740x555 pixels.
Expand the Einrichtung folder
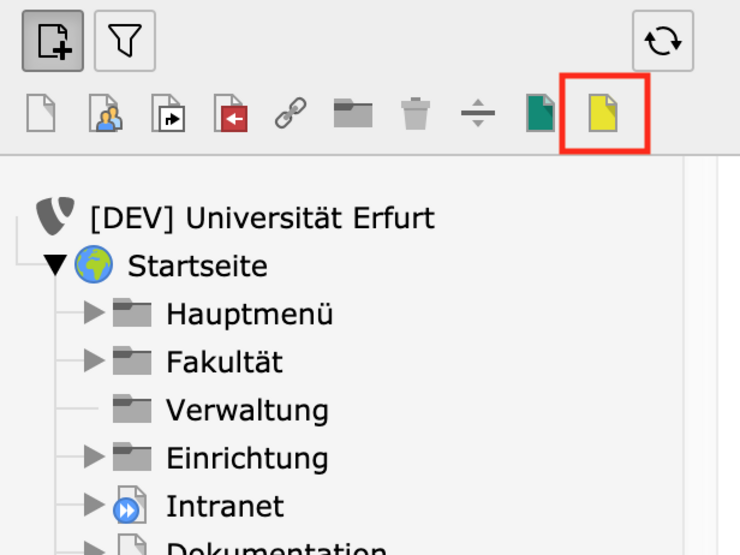94,457
